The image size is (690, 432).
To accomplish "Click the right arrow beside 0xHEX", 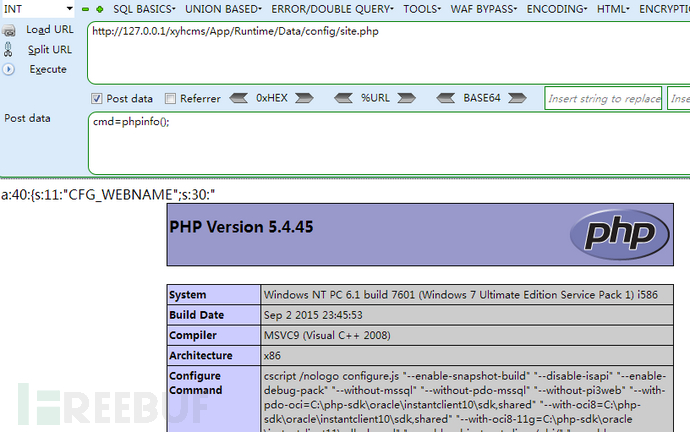I will point(305,98).
